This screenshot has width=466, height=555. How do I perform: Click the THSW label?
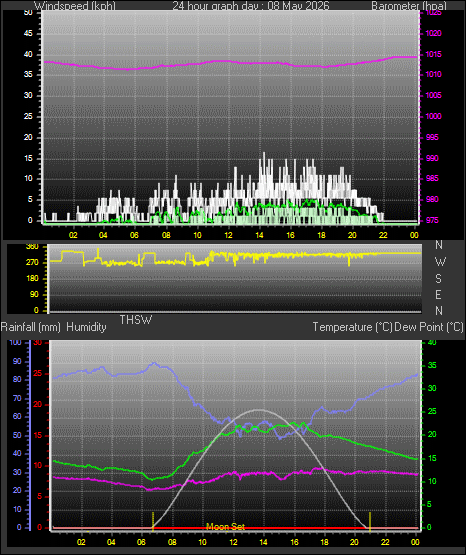coord(136,320)
